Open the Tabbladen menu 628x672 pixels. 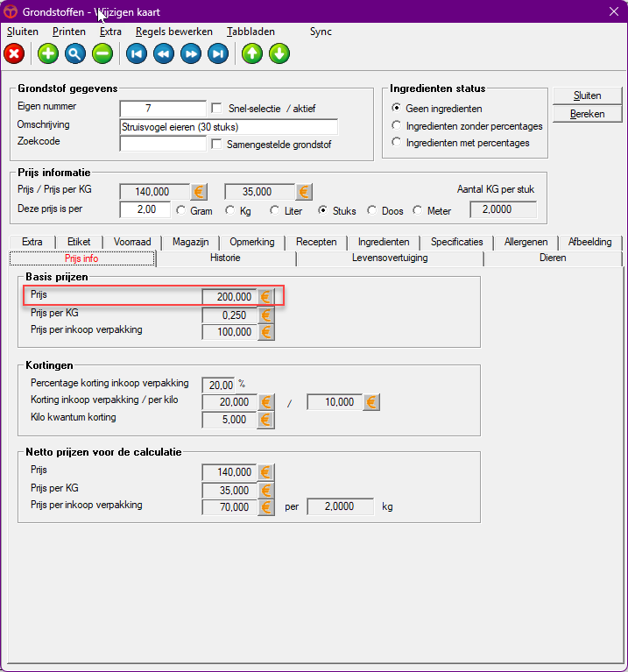(250, 32)
